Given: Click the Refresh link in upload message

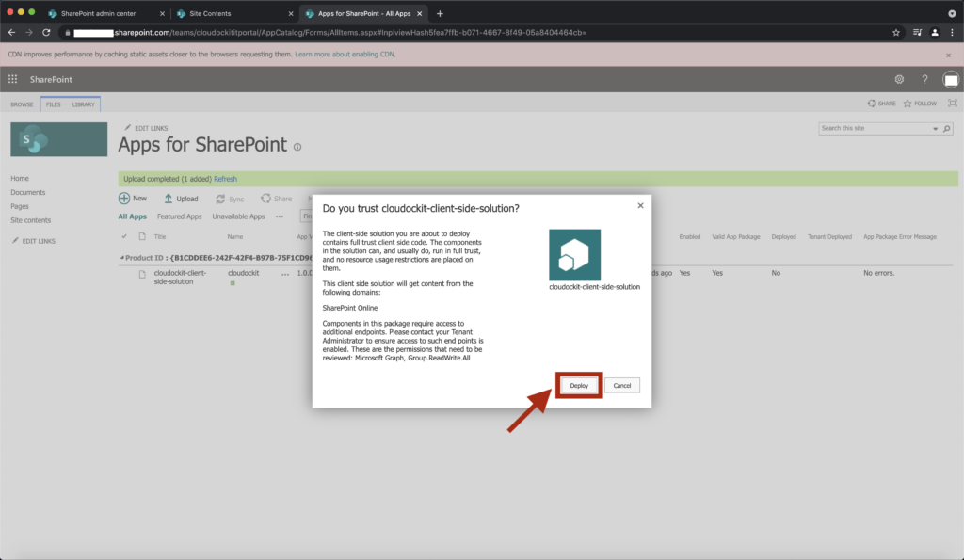Looking at the screenshot, I should 226,179.
